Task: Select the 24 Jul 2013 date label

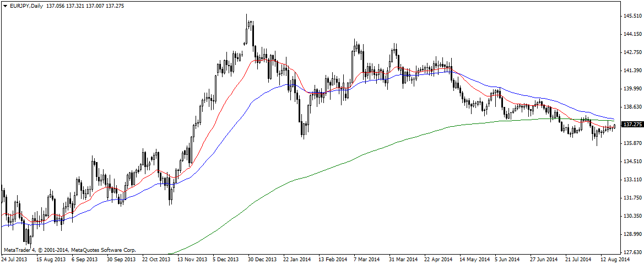Action: pyautogui.click(x=14, y=258)
